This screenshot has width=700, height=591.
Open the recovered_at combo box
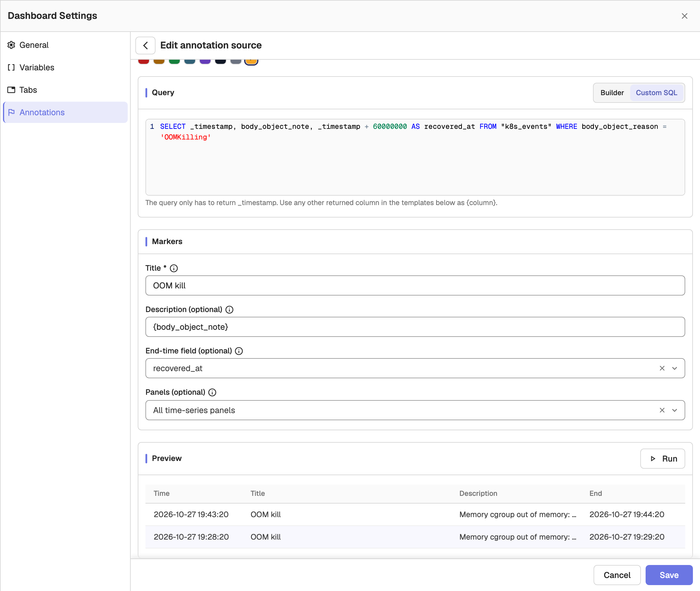415,368
